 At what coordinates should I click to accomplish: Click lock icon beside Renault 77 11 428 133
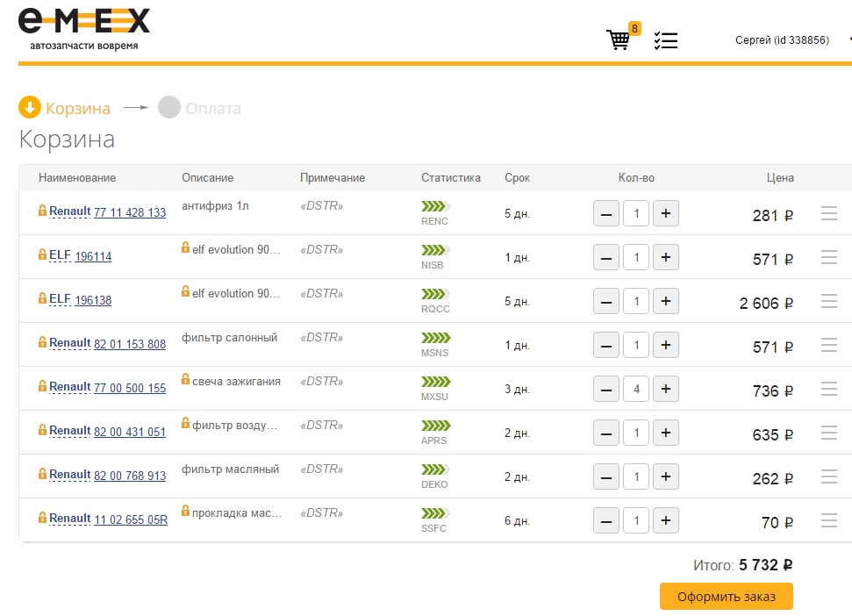pos(42,211)
